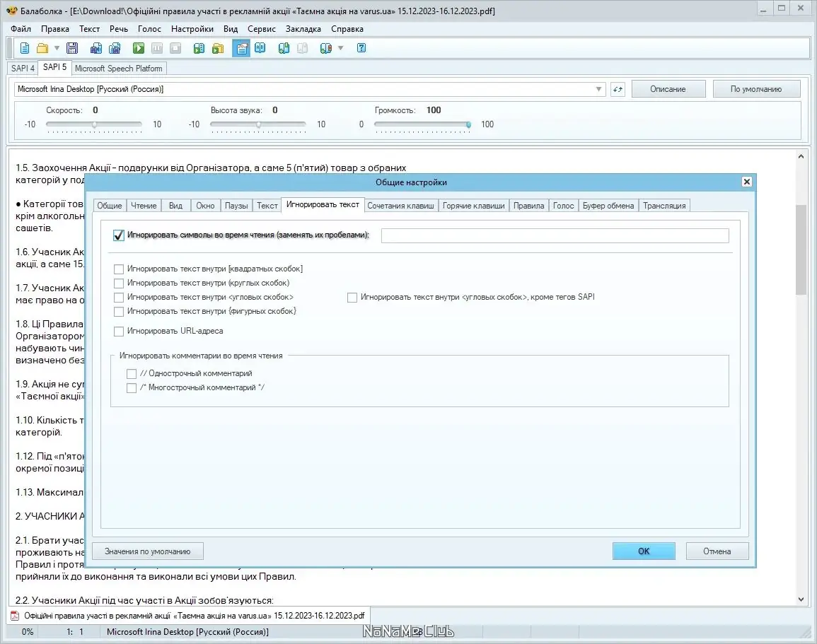817x644 pixels.
Task: Click the voice refresh icon beside voice list
Action: [618, 89]
